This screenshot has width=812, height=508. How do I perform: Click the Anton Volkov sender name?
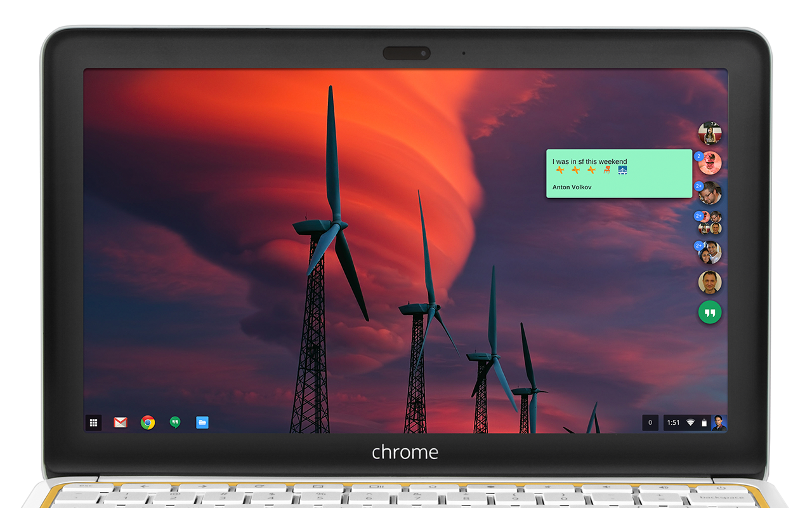tap(571, 187)
